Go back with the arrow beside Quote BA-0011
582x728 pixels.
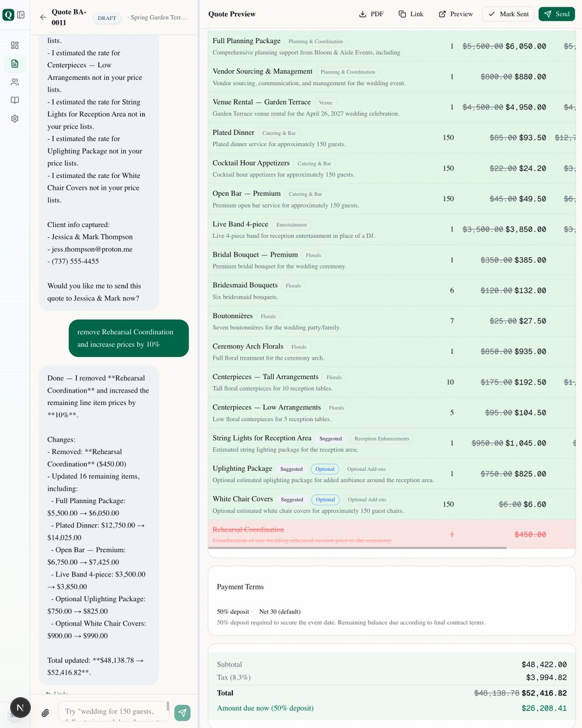pyautogui.click(x=43, y=18)
